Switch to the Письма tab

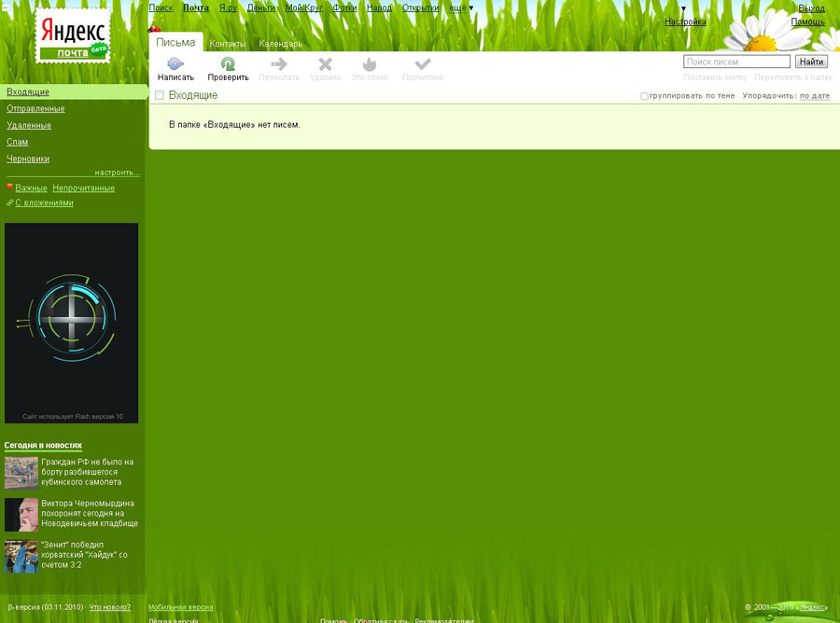coord(175,42)
